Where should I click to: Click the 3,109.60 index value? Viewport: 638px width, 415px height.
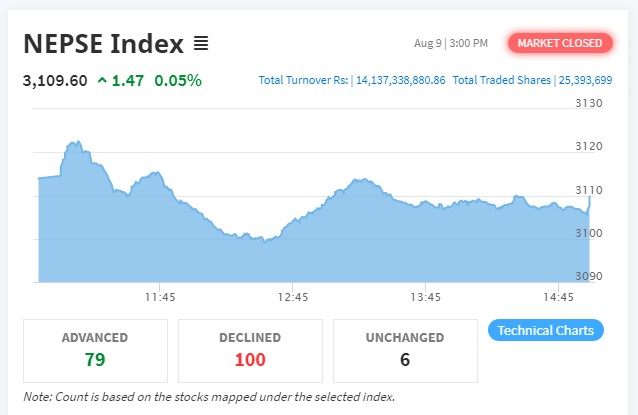(x=55, y=80)
